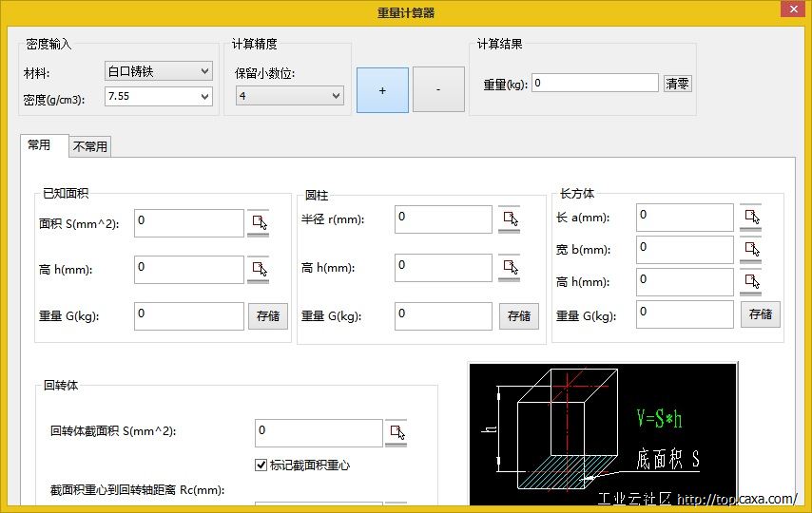Toggle the 标记截面积重心 checkbox
812x513 pixels.
tap(261, 465)
